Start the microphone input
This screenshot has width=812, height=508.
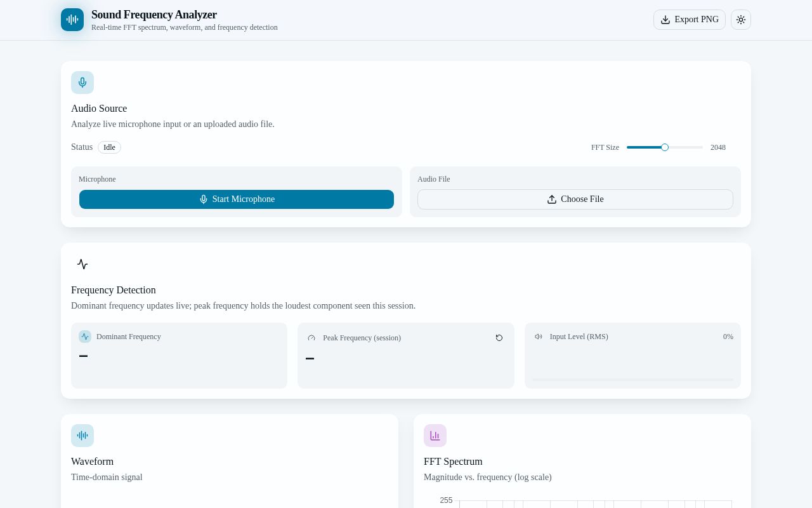pos(237,199)
